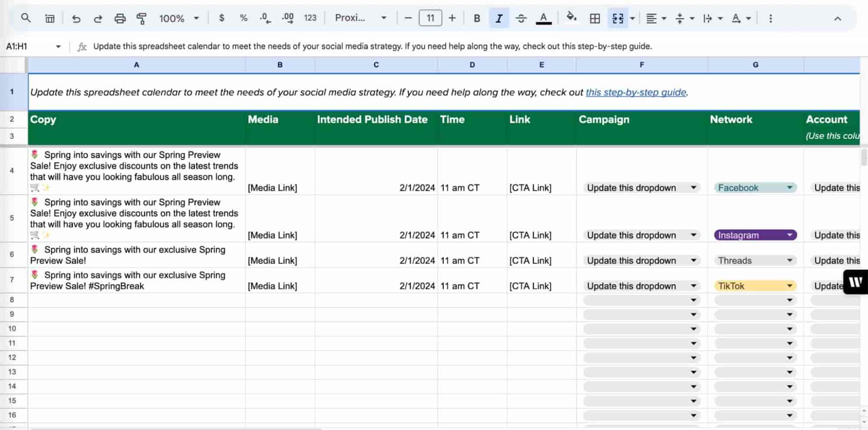Open row 6 campaign Update this dropdown
868x430 pixels.
pyautogui.click(x=641, y=261)
